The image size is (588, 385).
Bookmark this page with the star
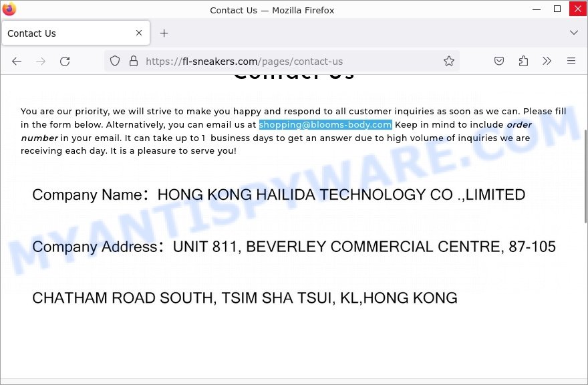[x=449, y=61]
